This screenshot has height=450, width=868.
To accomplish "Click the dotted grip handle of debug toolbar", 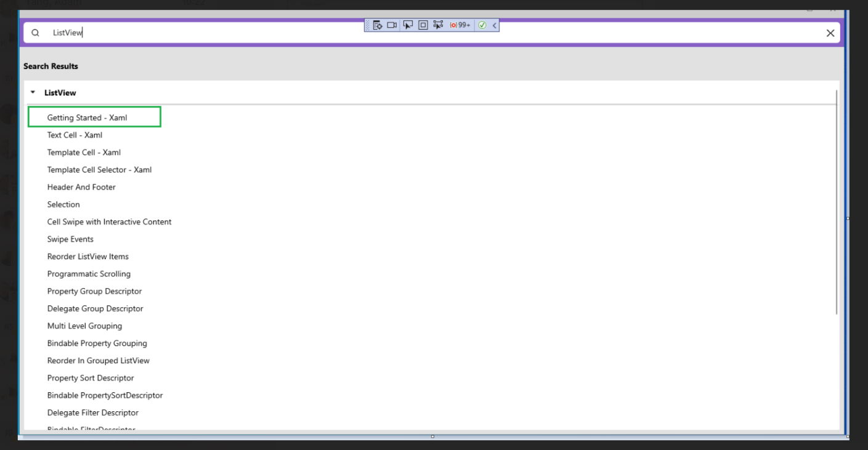I will point(368,25).
